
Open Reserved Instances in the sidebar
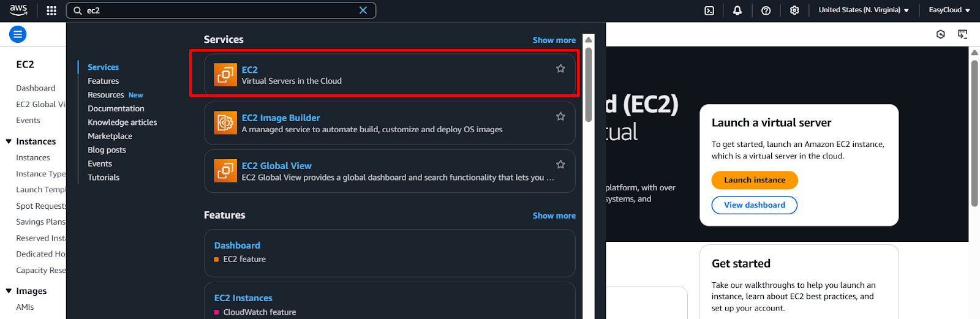coord(41,238)
